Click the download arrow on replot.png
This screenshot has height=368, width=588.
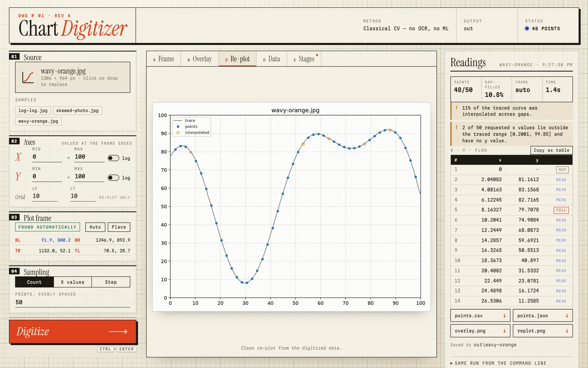click(567, 331)
